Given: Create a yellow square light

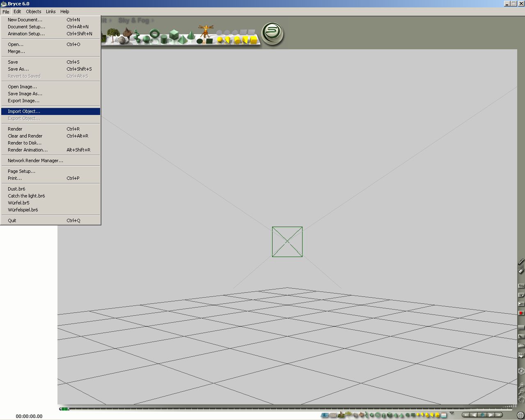Looking at the screenshot, I should click(x=254, y=39).
